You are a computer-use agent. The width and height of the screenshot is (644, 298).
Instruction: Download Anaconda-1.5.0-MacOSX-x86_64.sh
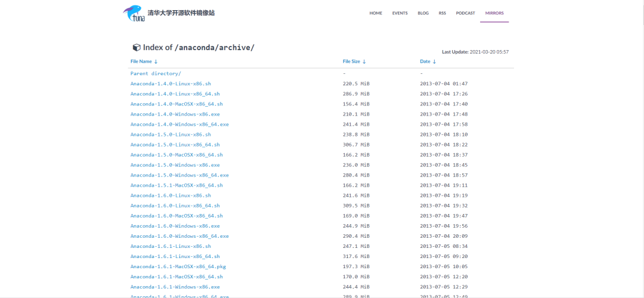coord(177,155)
